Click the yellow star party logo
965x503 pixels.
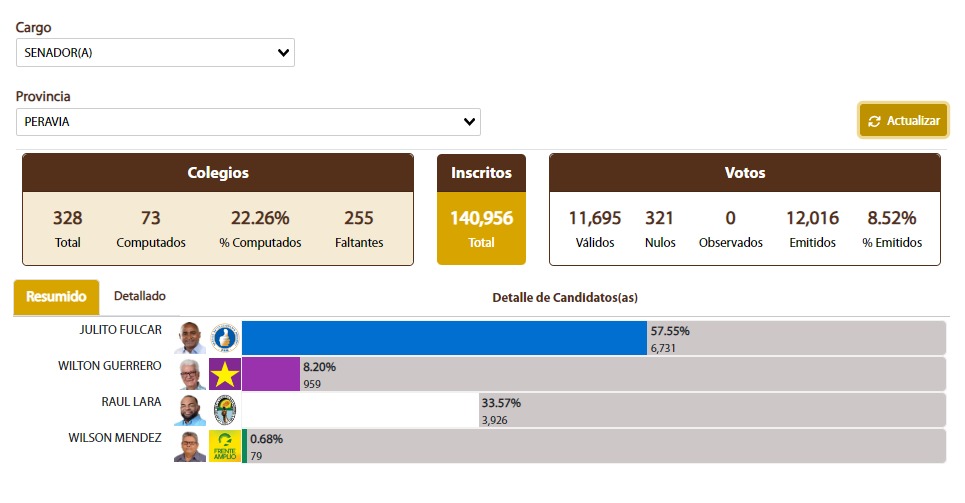pos(225,374)
